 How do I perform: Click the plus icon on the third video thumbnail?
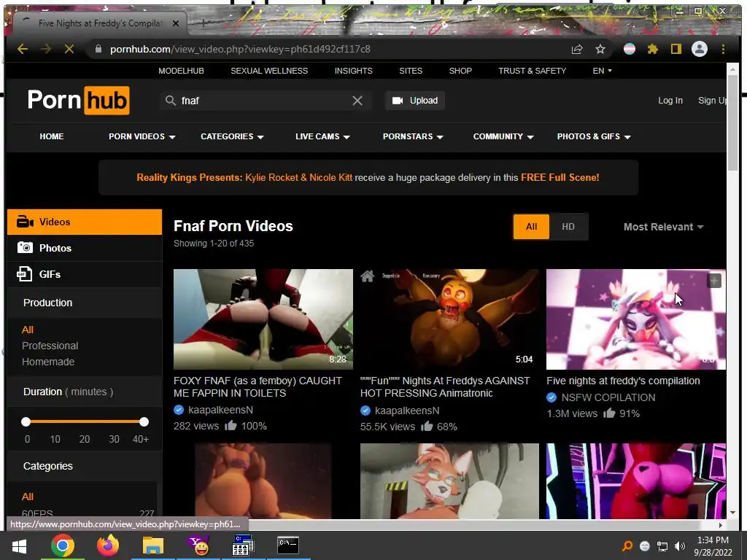point(714,281)
